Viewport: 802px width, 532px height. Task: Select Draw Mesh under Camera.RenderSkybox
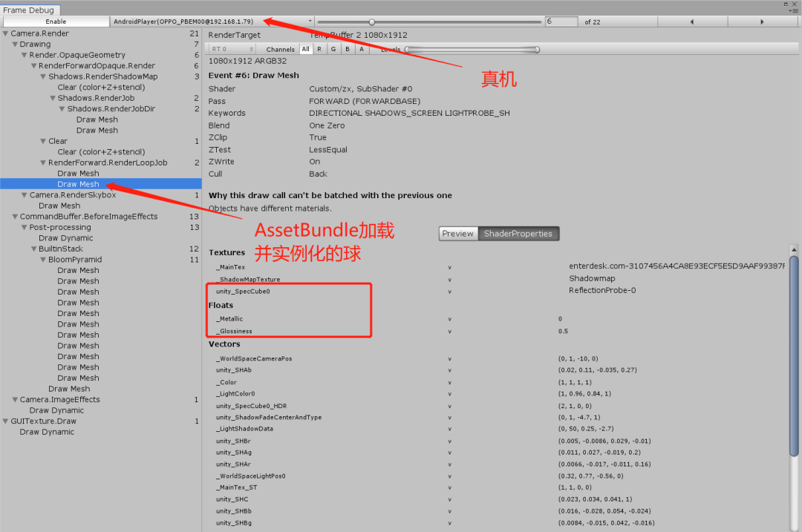59,206
